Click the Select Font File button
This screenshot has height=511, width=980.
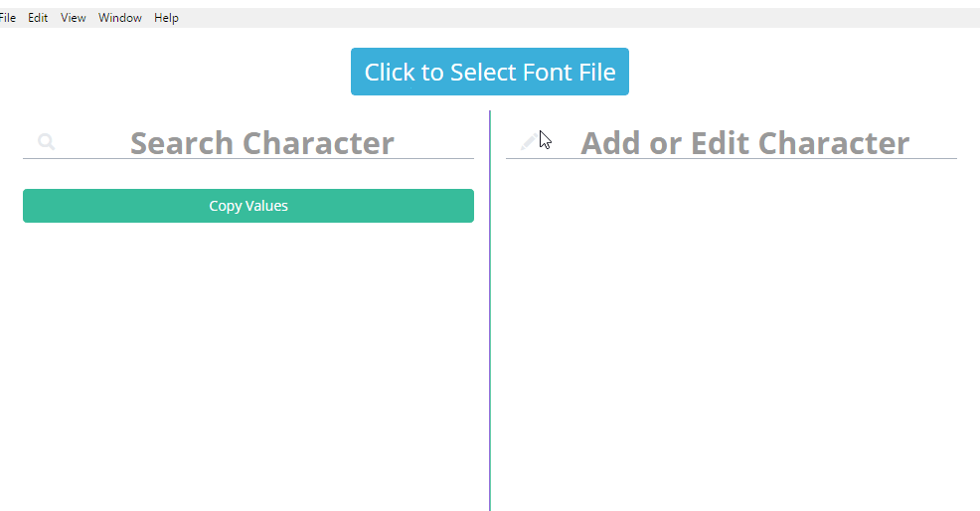click(x=490, y=72)
